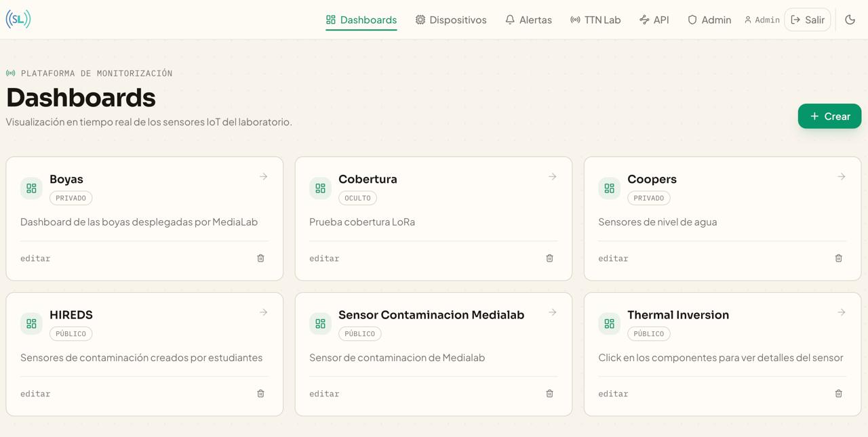This screenshot has width=868, height=437.
Task: Open the Sensor Contaminacion Medialab card title
Action: [x=431, y=315]
